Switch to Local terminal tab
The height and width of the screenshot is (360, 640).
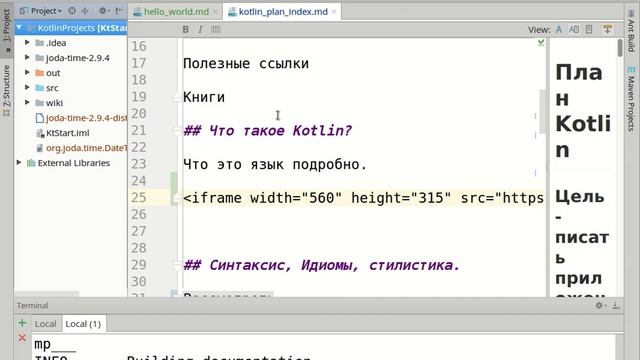point(45,324)
